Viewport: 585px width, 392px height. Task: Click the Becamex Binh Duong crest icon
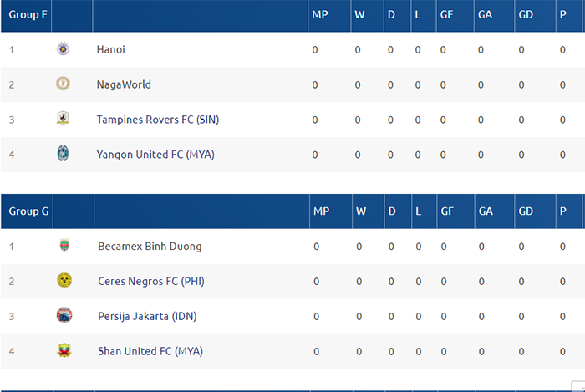coord(64,246)
